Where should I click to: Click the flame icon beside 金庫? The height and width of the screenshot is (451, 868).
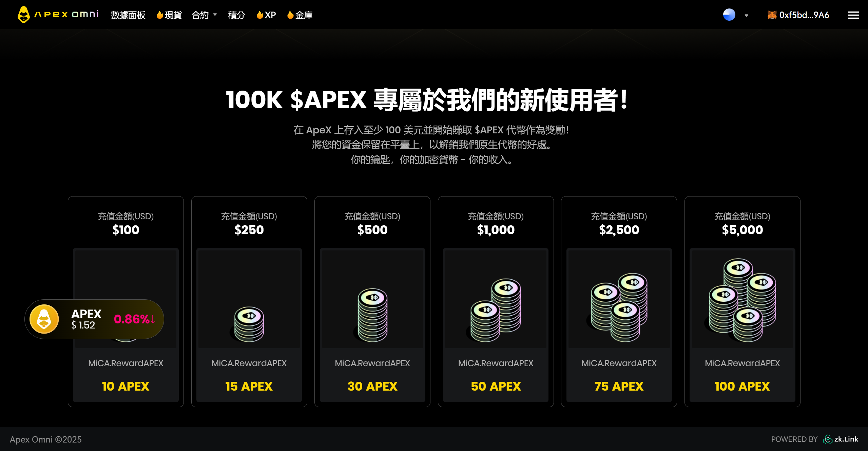pos(290,15)
